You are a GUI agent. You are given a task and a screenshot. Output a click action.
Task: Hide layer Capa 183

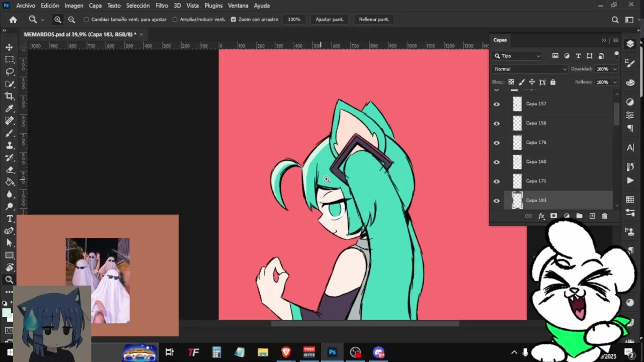coord(497,201)
